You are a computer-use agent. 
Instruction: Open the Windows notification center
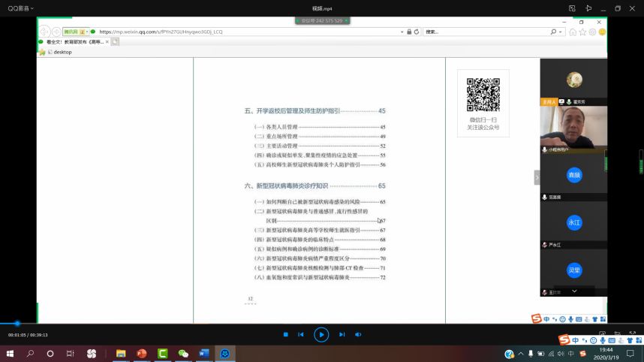coord(630,354)
